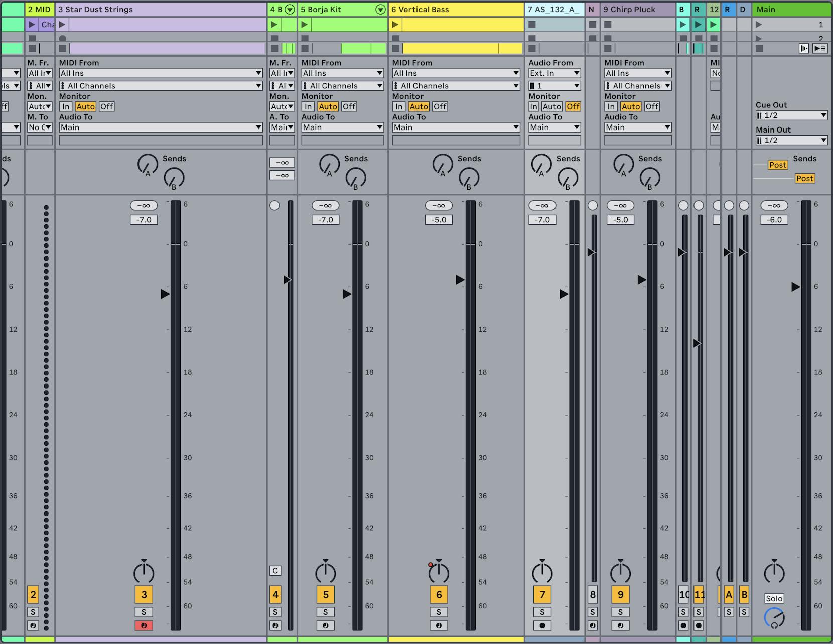Unfold the 4 B track with its chevron
Image resolution: width=833 pixels, height=644 pixels.
pos(289,9)
